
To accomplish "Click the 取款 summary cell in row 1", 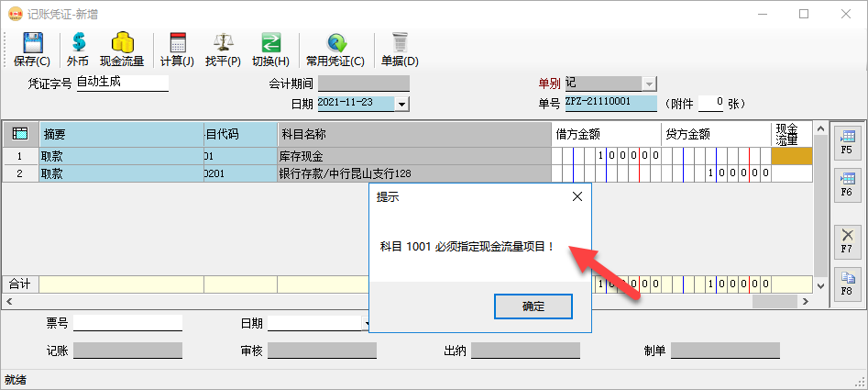I will 122,156.
